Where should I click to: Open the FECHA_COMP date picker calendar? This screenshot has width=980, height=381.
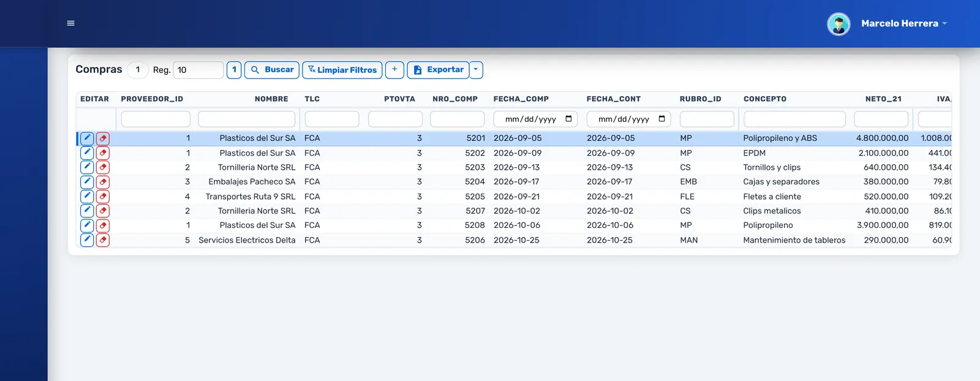568,119
